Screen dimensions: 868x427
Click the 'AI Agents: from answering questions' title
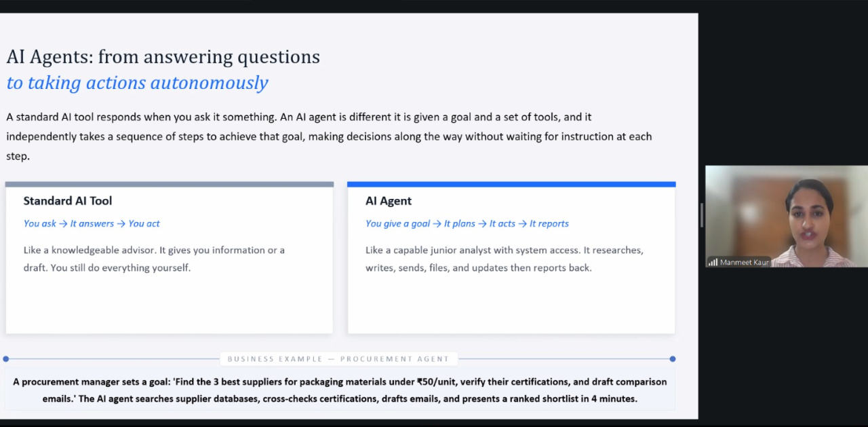(163, 57)
